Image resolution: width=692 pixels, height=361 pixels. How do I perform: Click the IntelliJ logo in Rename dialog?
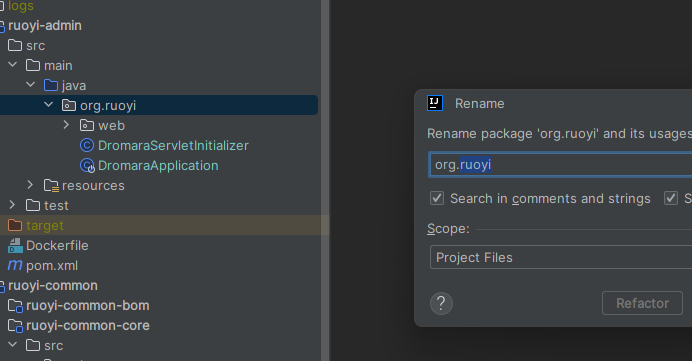(435, 103)
